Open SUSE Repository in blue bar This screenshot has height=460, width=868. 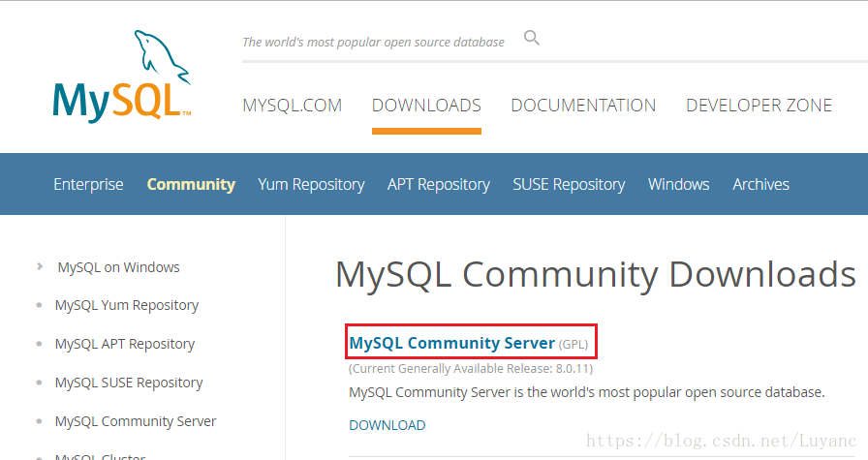(x=569, y=184)
